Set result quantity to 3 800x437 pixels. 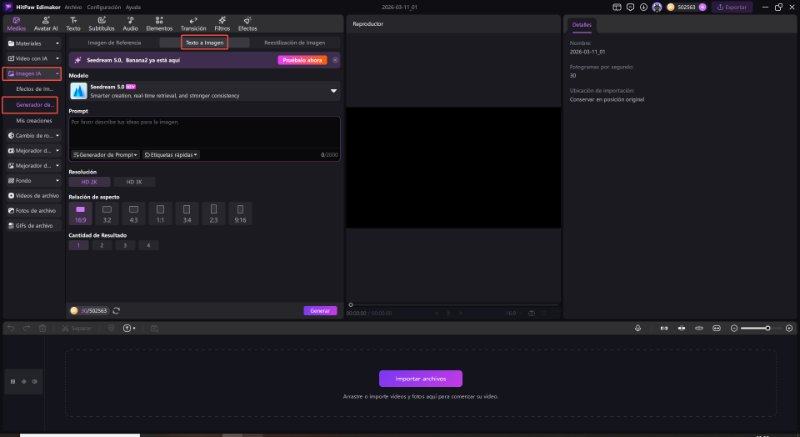[125, 246]
